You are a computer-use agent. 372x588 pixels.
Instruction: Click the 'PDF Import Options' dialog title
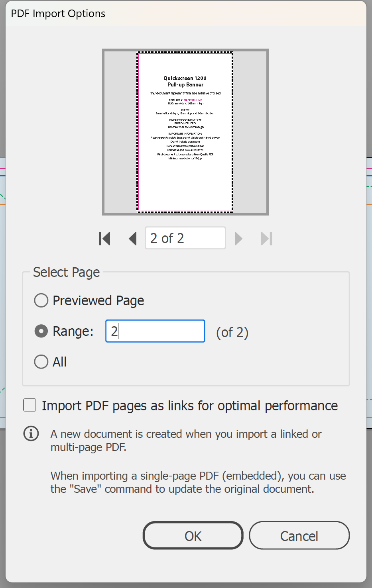(x=58, y=14)
